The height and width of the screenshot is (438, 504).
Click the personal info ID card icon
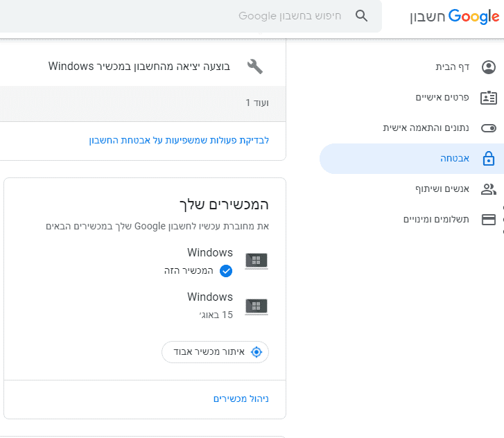pyautogui.click(x=489, y=98)
